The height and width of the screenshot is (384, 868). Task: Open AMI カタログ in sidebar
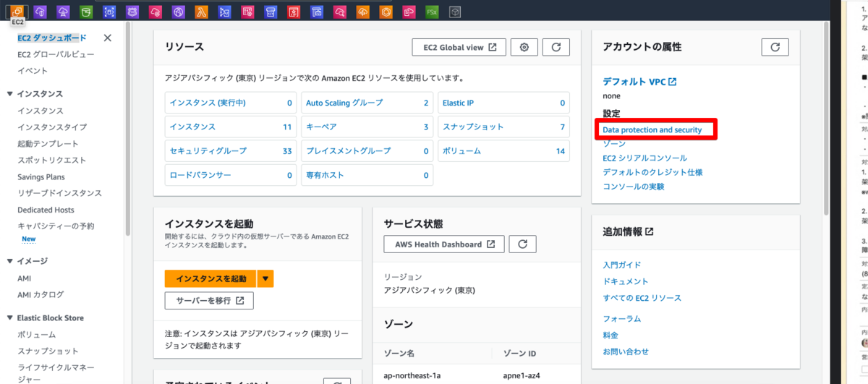tap(41, 294)
